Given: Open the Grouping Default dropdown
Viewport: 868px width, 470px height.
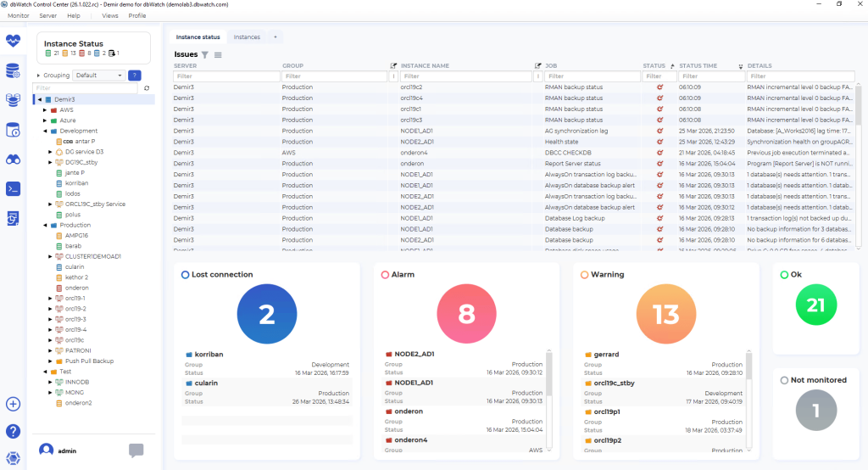Looking at the screenshot, I should pyautogui.click(x=98, y=76).
